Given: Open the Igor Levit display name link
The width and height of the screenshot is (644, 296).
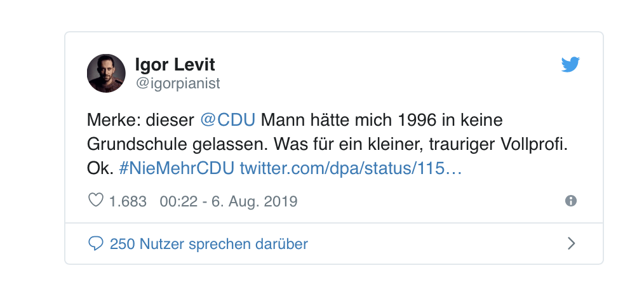Looking at the screenshot, I should pos(175,65).
